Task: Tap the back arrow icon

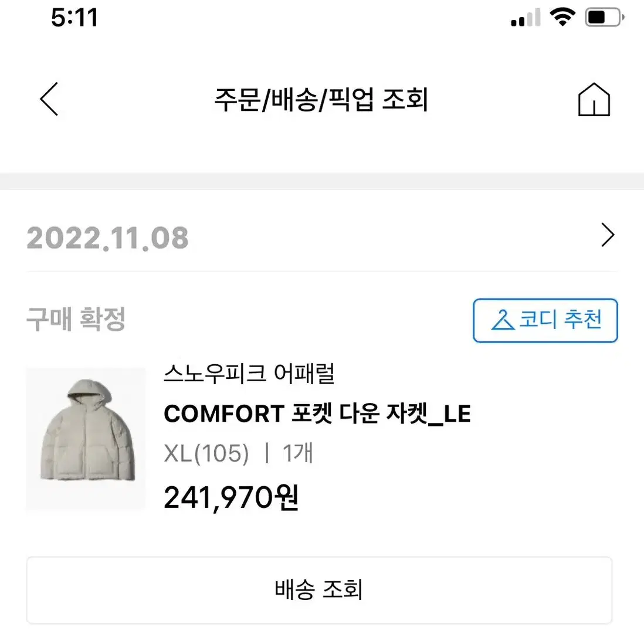Action: point(49,99)
